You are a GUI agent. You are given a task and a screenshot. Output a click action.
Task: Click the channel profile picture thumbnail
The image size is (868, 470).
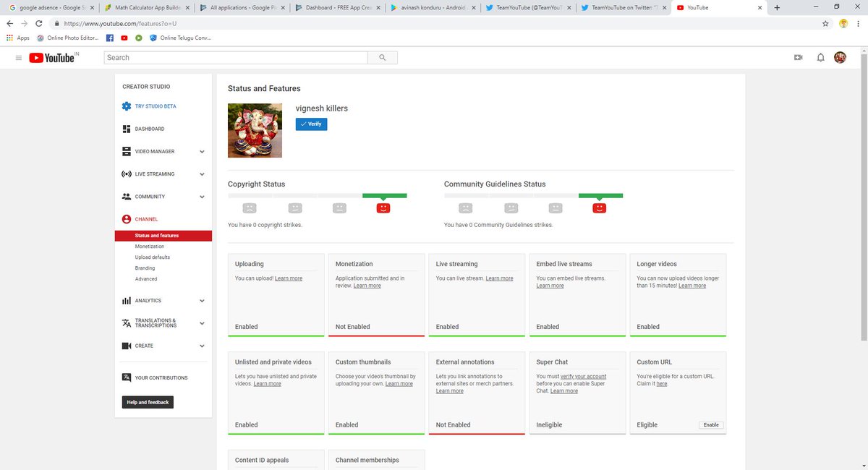tap(255, 130)
